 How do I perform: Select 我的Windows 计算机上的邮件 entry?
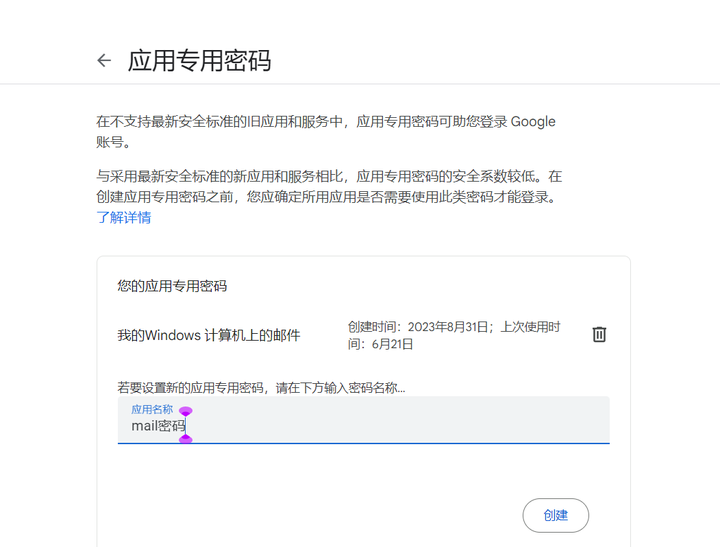208,335
